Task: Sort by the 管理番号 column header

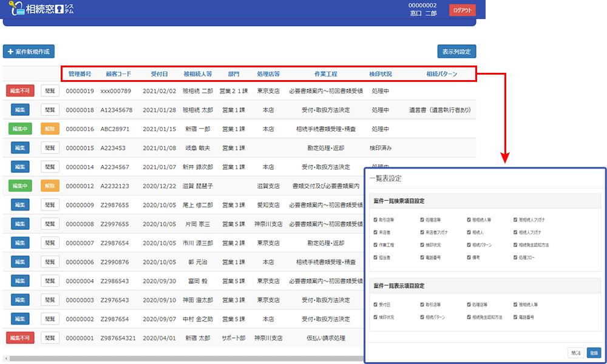Action: click(x=80, y=74)
